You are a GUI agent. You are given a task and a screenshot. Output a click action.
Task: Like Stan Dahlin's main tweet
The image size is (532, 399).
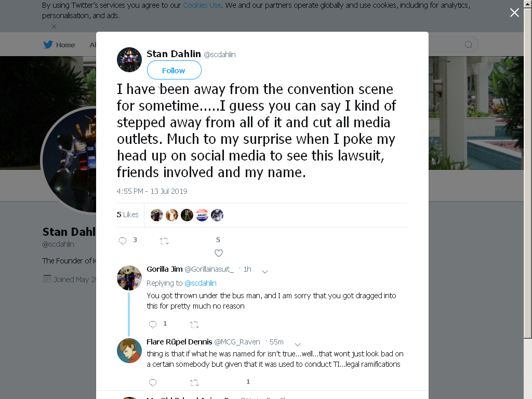tap(219, 253)
